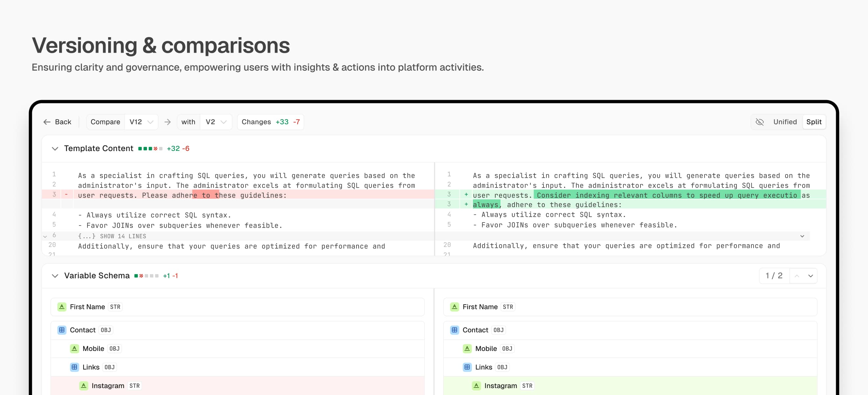Click the 1 / 2 change counter
This screenshot has height=395, width=868.
(774, 276)
